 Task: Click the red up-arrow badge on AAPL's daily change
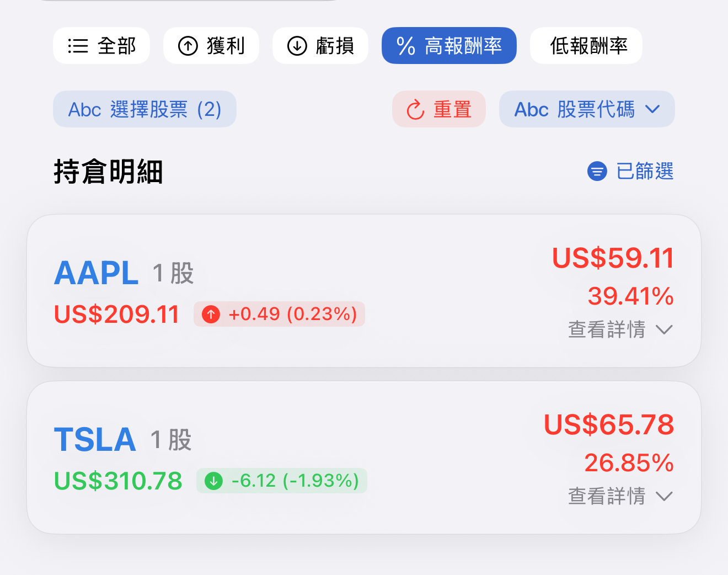[210, 314]
